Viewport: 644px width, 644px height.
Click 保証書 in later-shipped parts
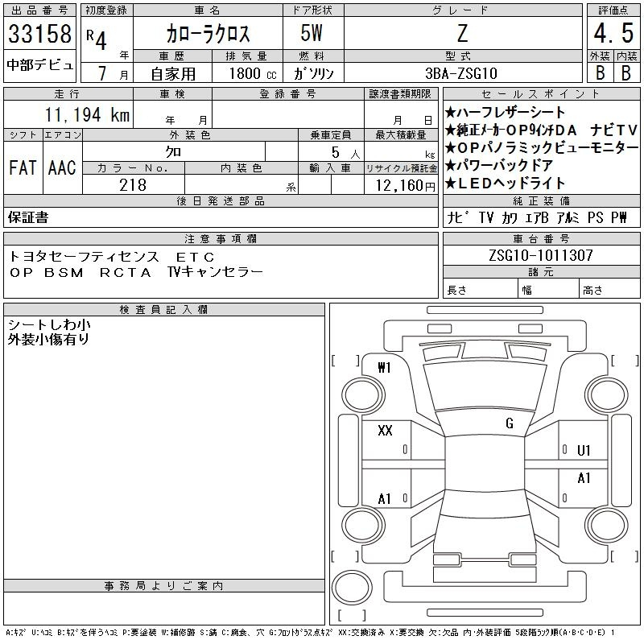[28, 217]
